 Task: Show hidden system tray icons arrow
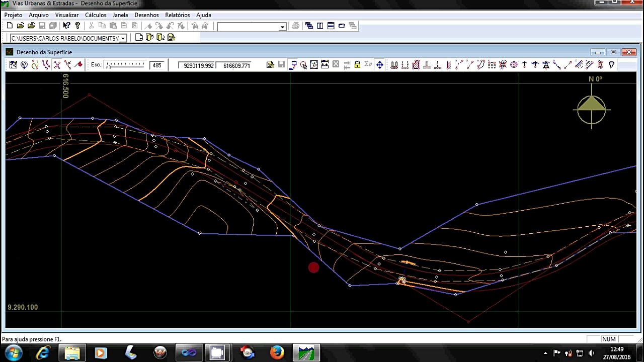tap(545, 353)
